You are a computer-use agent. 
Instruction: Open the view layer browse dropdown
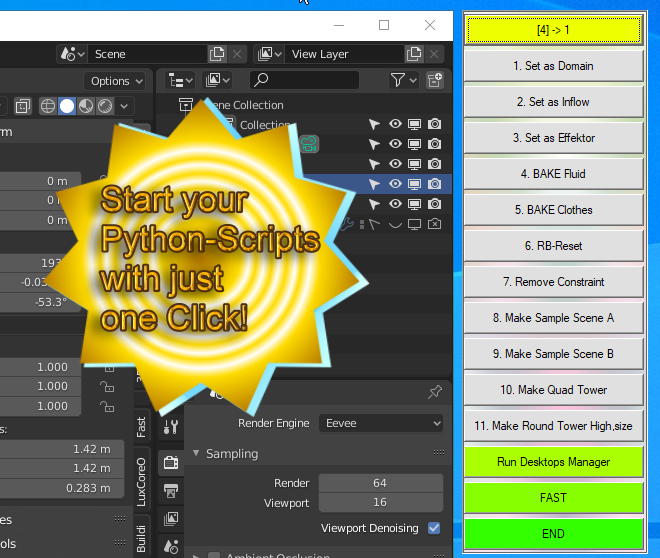269,54
